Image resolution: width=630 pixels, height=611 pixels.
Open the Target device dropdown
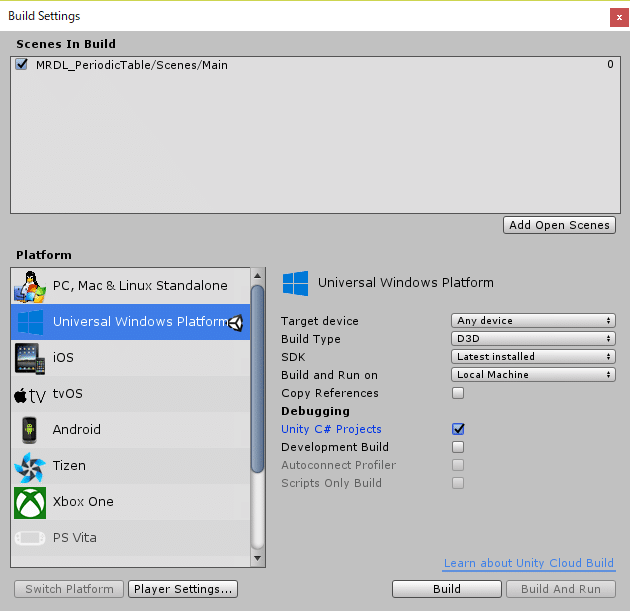click(533, 320)
